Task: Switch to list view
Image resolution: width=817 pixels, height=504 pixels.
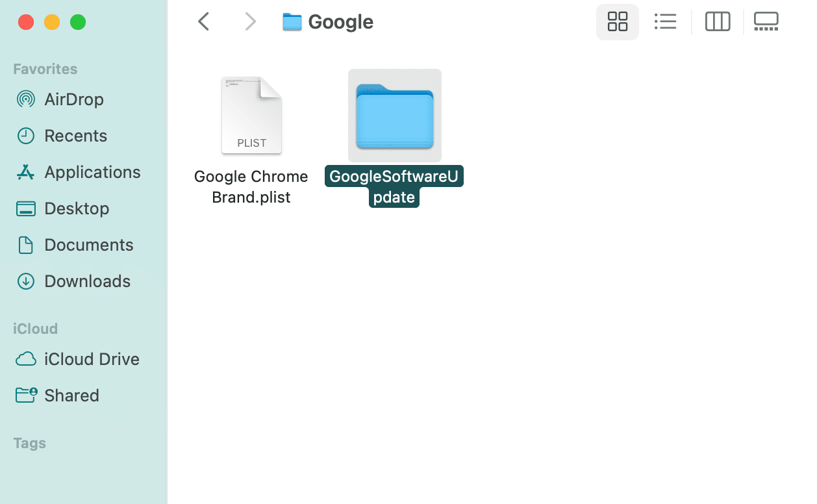Action: [x=665, y=21]
